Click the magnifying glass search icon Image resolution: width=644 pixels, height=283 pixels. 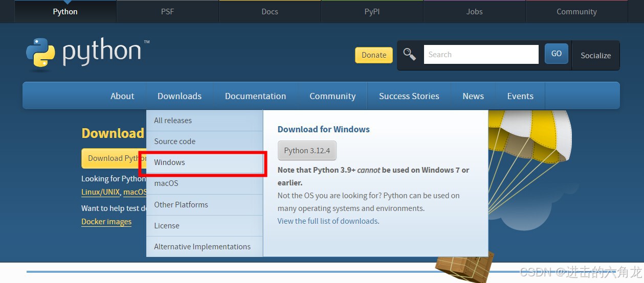coord(409,54)
